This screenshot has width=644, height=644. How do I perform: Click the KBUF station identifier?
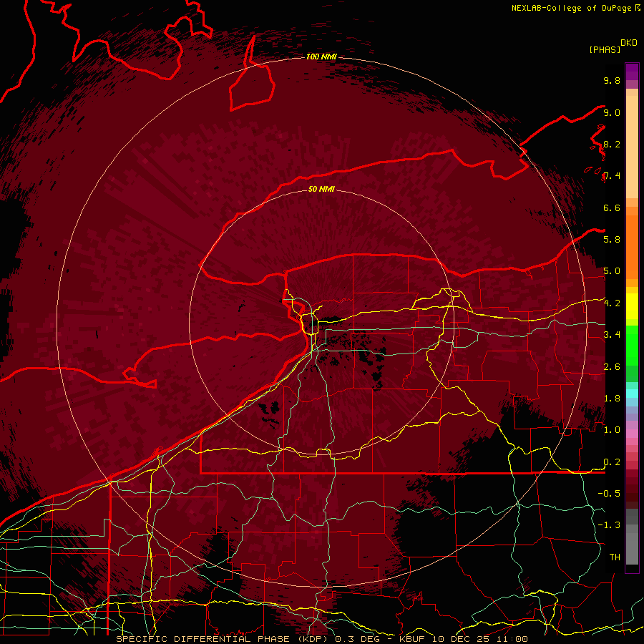[x=413, y=639]
